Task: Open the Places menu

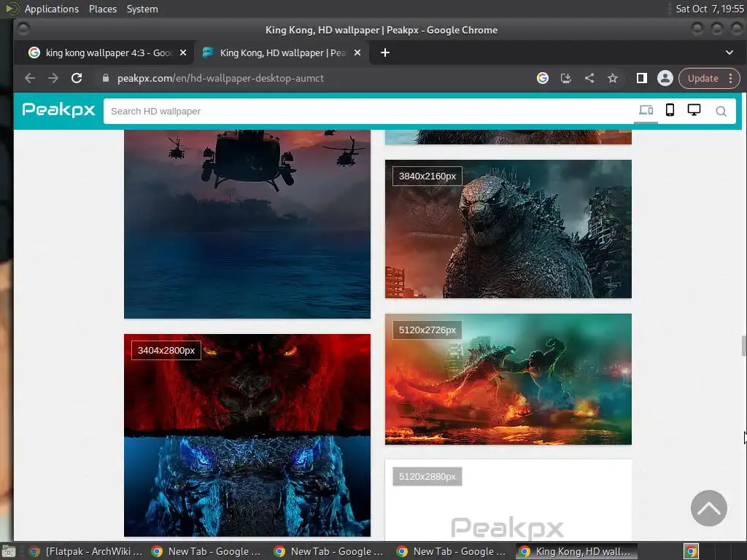Action: [x=102, y=9]
